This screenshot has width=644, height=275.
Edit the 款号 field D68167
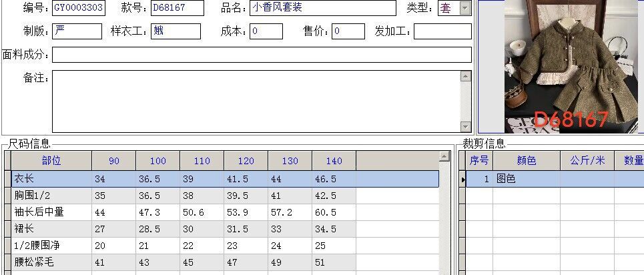178,8
